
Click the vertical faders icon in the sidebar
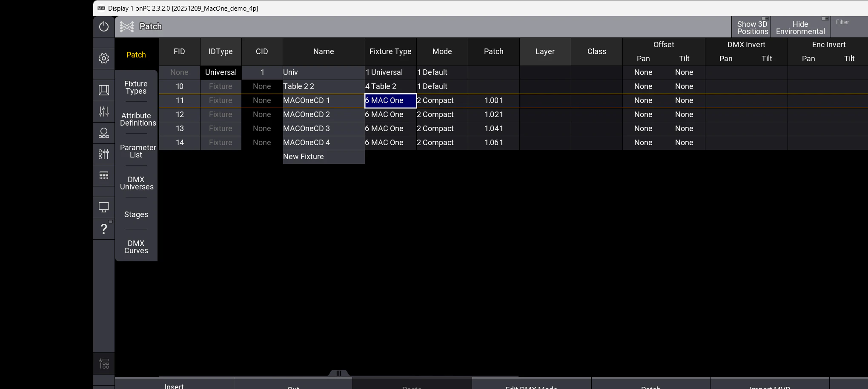point(104,112)
